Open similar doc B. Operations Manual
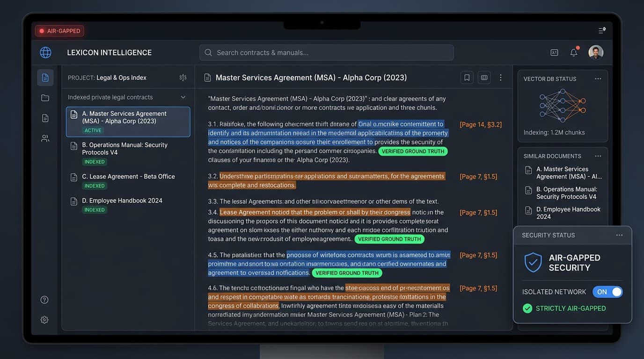Image resolution: width=644 pixels, height=359 pixels. (x=564, y=193)
